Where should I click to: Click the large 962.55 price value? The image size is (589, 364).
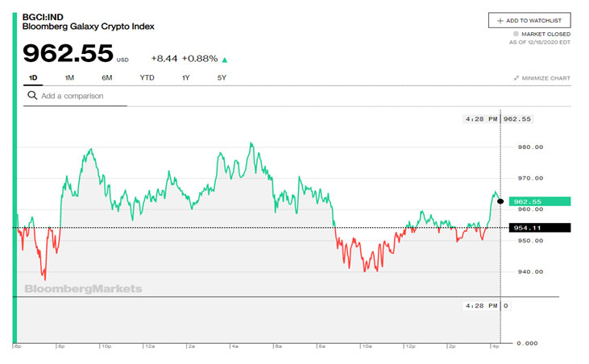click(x=68, y=53)
